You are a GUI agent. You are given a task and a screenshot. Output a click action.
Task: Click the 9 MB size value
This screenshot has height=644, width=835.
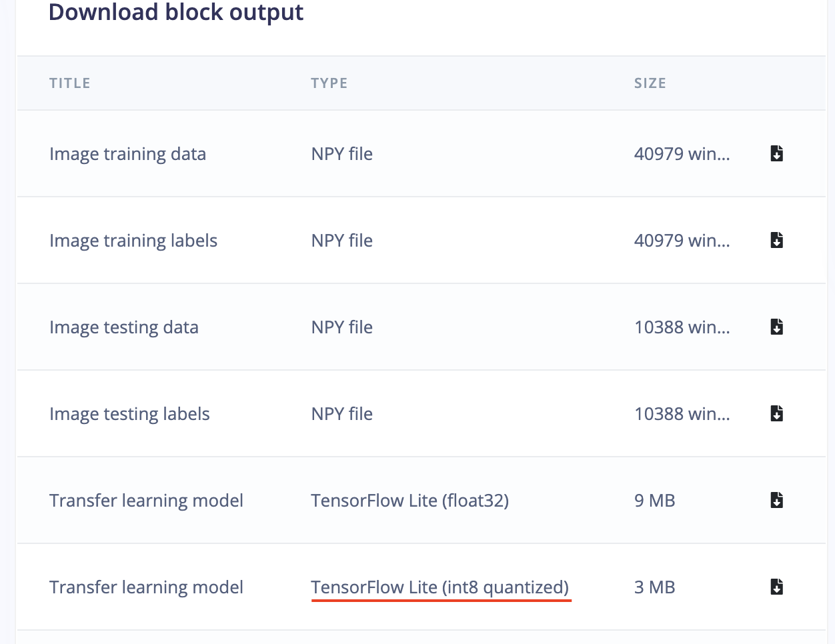[x=655, y=501]
